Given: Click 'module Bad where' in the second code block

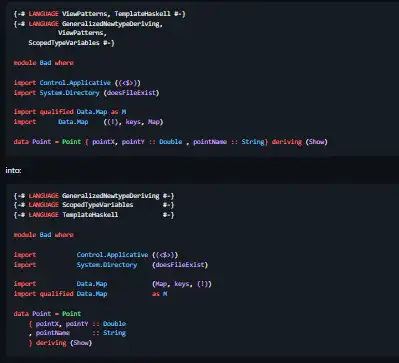Looking at the screenshot, I should 44,235.
